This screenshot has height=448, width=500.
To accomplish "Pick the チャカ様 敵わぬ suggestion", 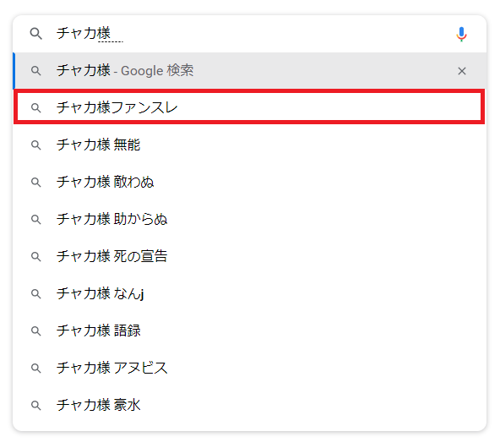I will 250,183.
